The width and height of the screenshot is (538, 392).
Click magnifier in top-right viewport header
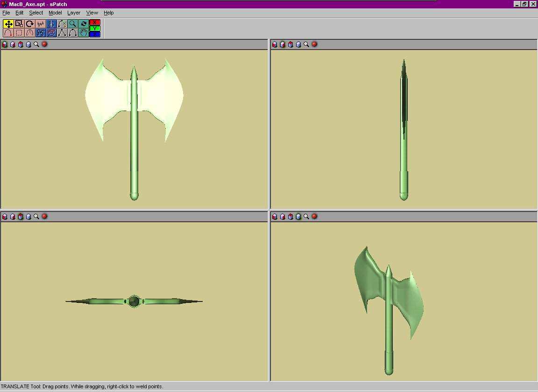(x=306, y=44)
